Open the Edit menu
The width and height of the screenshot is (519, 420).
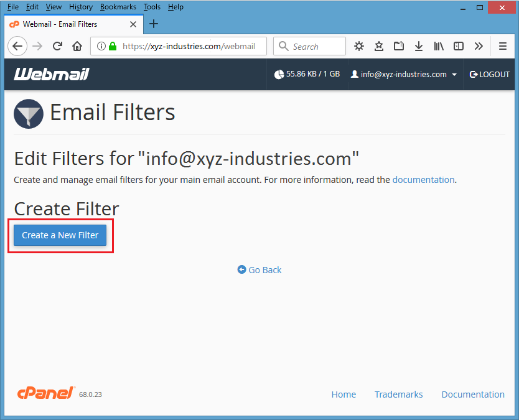(x=32, y=7)
